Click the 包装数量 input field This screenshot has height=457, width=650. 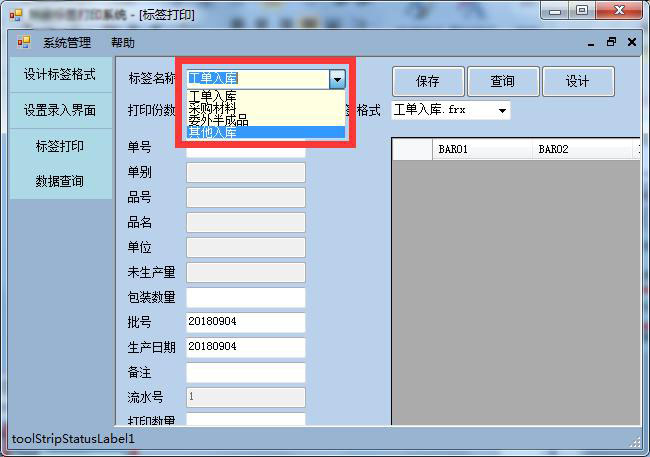245,297
